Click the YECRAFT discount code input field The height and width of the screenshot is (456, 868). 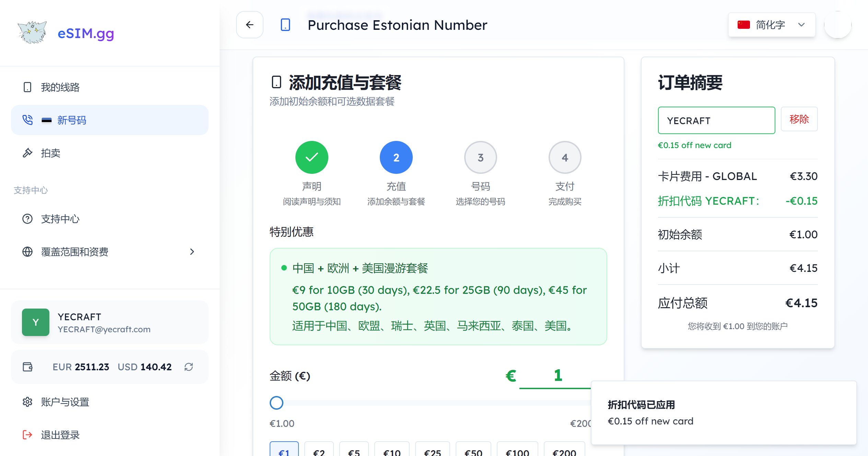[716, 120]
